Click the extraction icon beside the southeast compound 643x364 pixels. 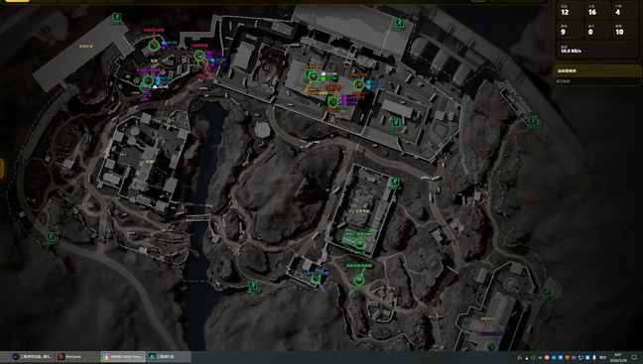point(547,292)
